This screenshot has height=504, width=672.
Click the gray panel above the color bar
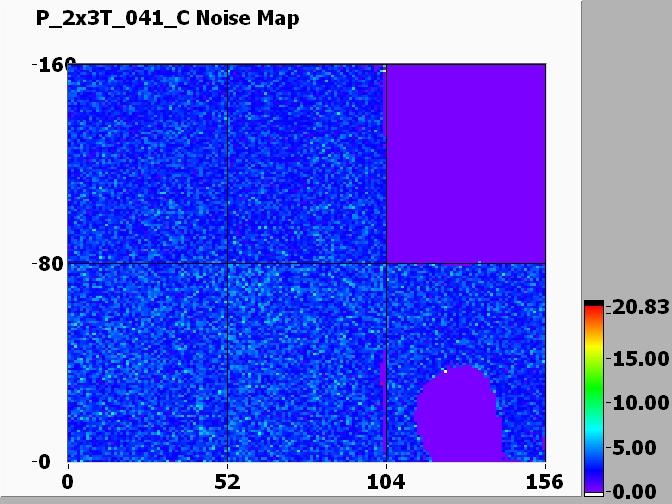pos(626,150)
